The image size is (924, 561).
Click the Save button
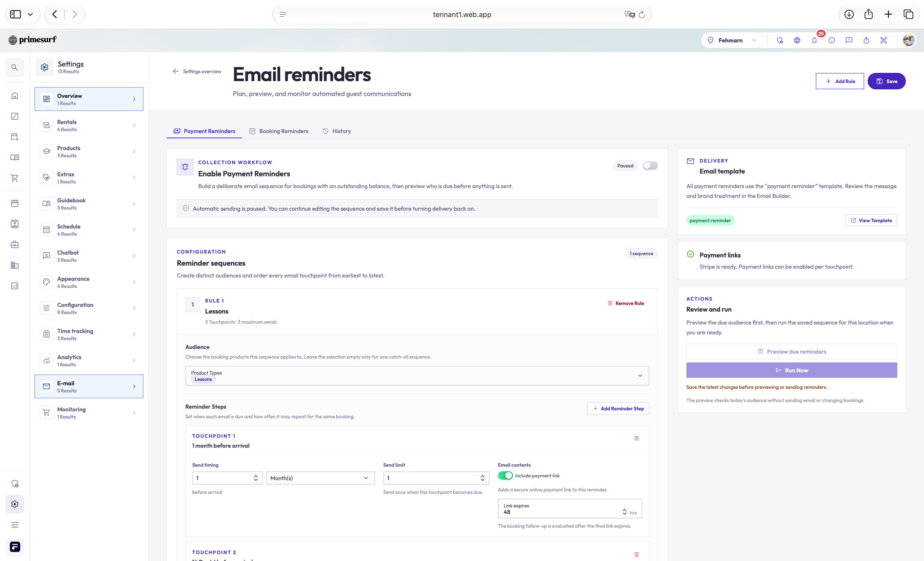click(x=887, y=81)
